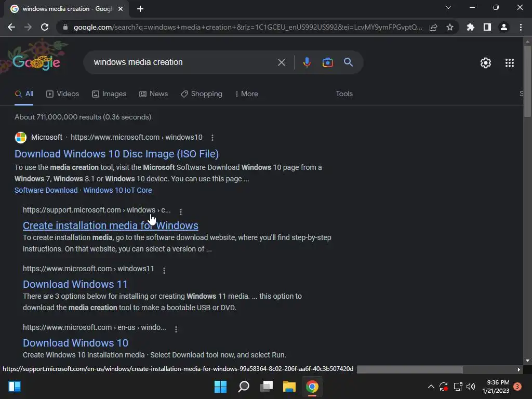The width and height of the screenshot is (532, 399).
Task: Open the Widgets panel on taskbar
Action: tap(15, 387)
